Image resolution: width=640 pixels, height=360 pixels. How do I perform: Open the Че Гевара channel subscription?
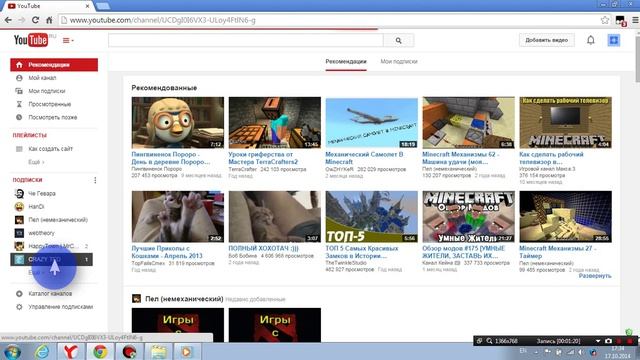tap(42, 193)
